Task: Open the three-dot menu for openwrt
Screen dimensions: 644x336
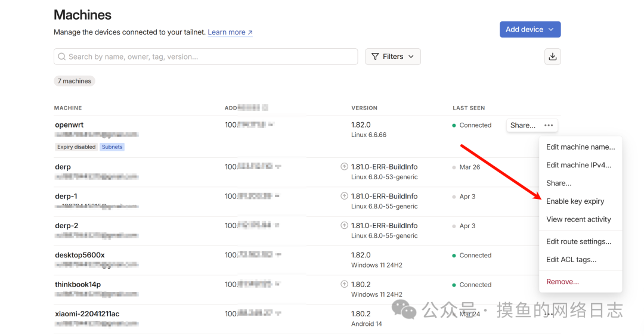Action: 549,126
